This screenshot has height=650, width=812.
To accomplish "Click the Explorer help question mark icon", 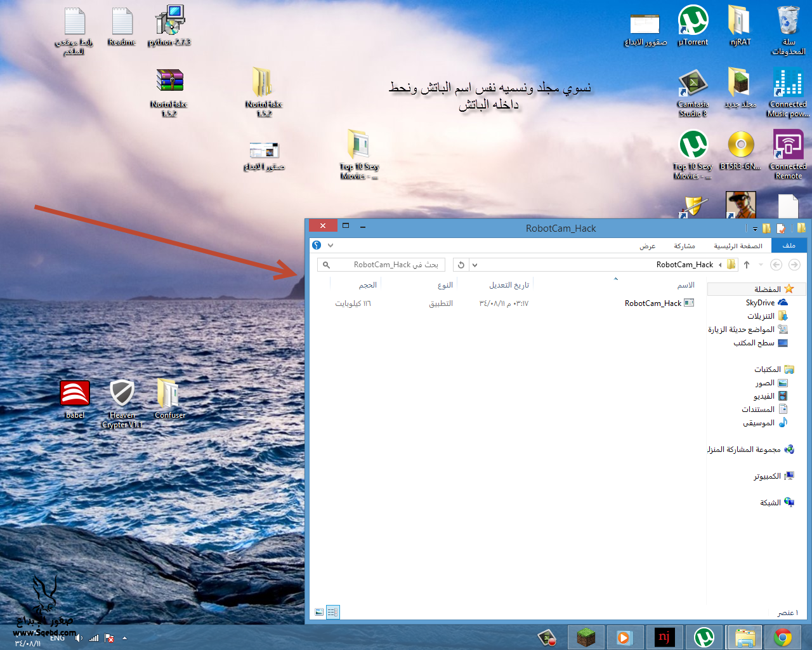I will [x=317, y=245].
